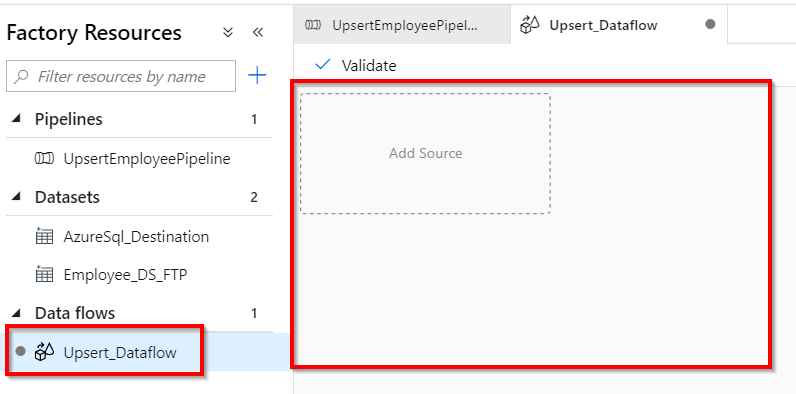796x394 pixels.
Task: Click the AzureSql_Destination dataset table icon
Action: pos(44,237)
